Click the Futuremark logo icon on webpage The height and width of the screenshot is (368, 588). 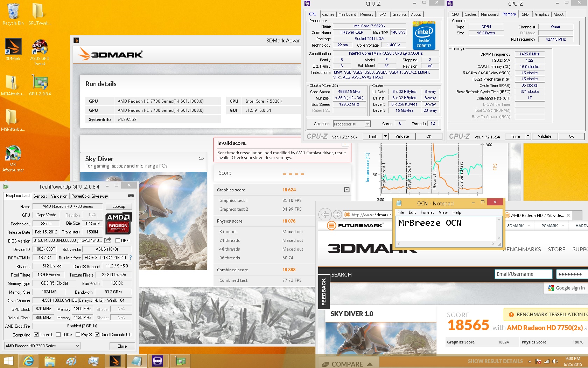331,225
